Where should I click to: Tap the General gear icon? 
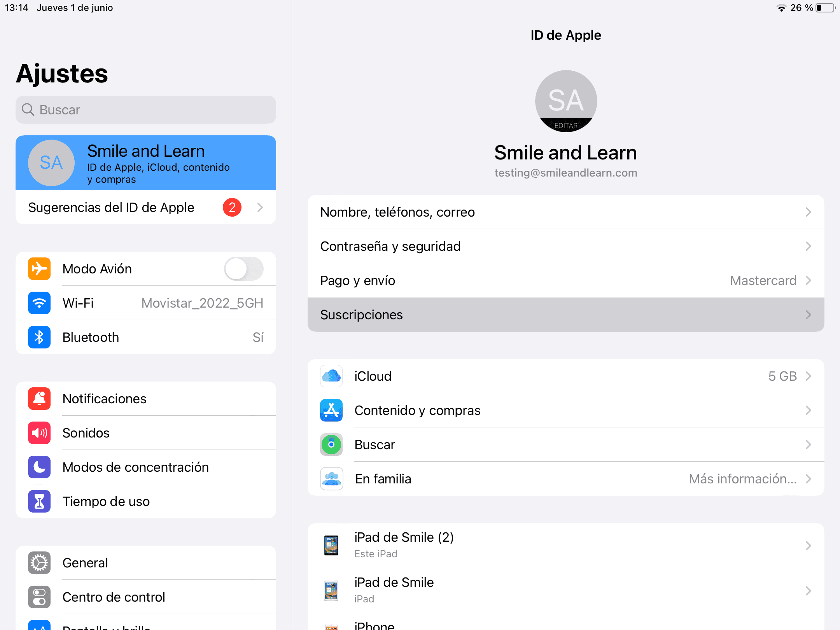click(x=39, y=563)
